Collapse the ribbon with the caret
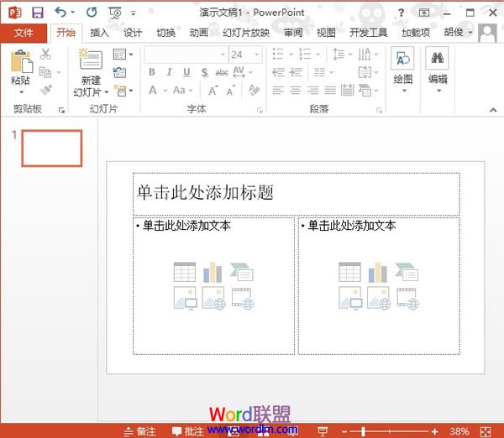This screenshot has height=438, width=504. (x=493, y=110)
